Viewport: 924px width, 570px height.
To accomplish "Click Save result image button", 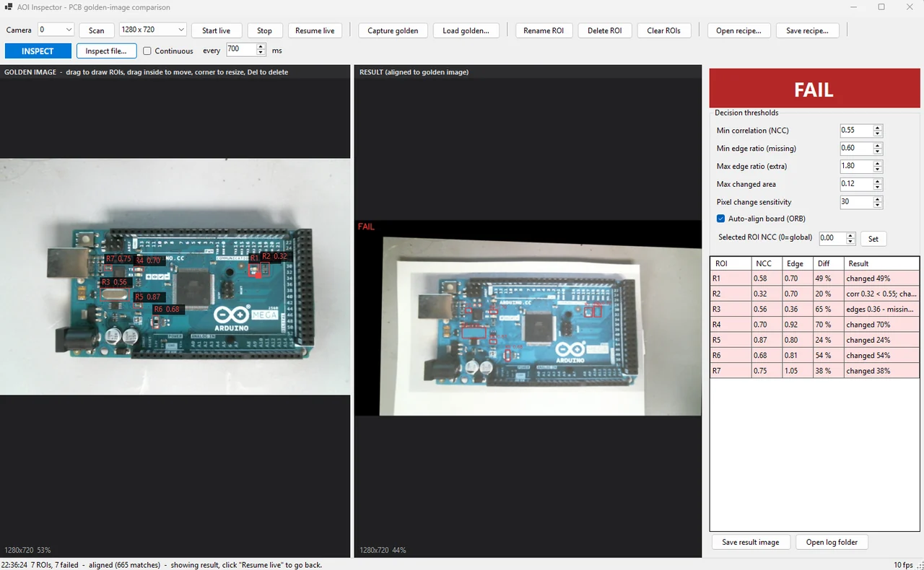I will pyautogui.click(x=751, y=542).
